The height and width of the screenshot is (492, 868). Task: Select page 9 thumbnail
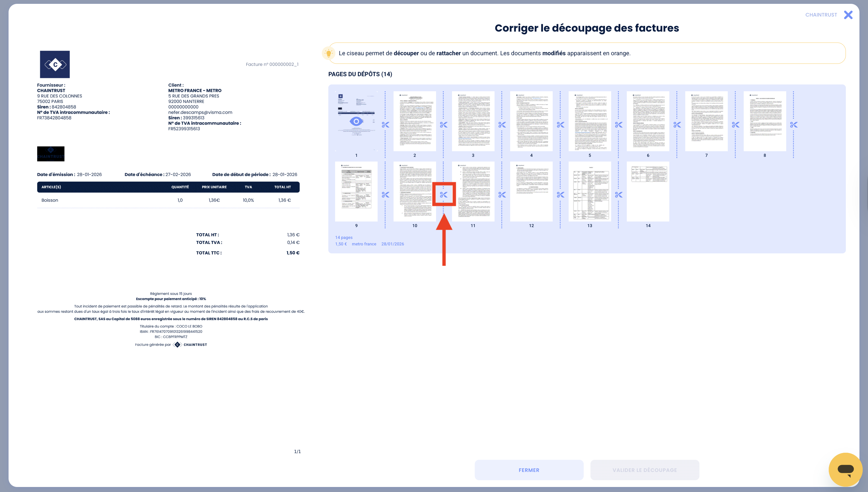point(356,191)
